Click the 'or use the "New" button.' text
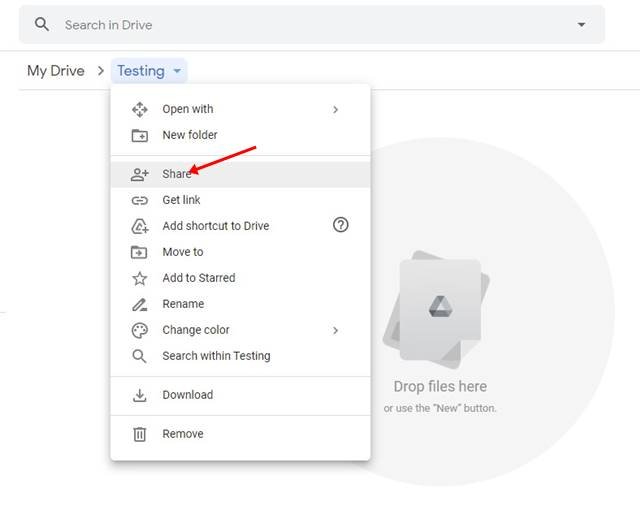The image size is (640, 514). click(x=440, y=408)
